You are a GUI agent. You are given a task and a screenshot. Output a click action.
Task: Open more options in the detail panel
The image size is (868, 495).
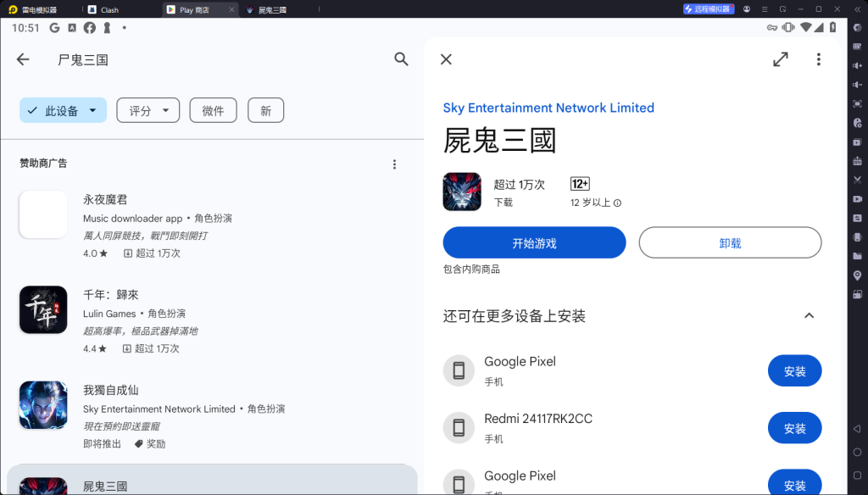(x=819, y=59)
